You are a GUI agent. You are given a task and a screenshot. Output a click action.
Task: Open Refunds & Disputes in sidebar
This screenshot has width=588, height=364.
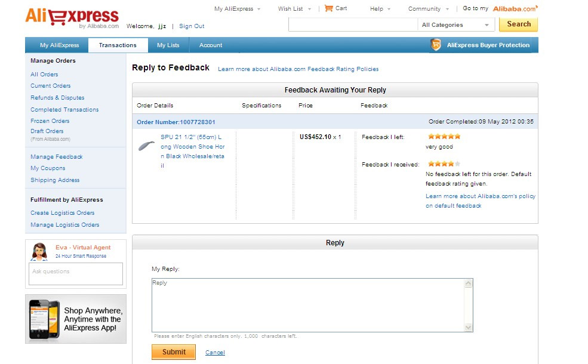[x=57, y=98]
